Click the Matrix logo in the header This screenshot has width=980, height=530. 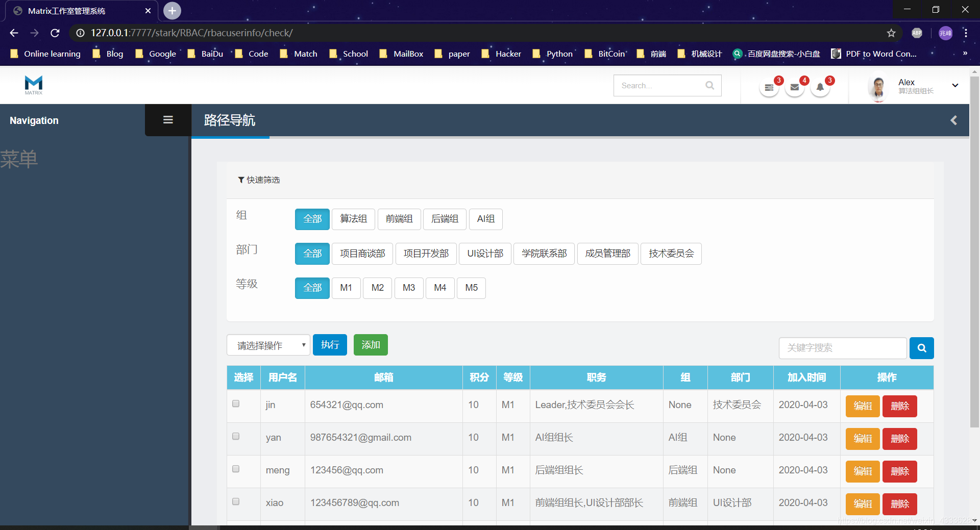coord(34,85)
